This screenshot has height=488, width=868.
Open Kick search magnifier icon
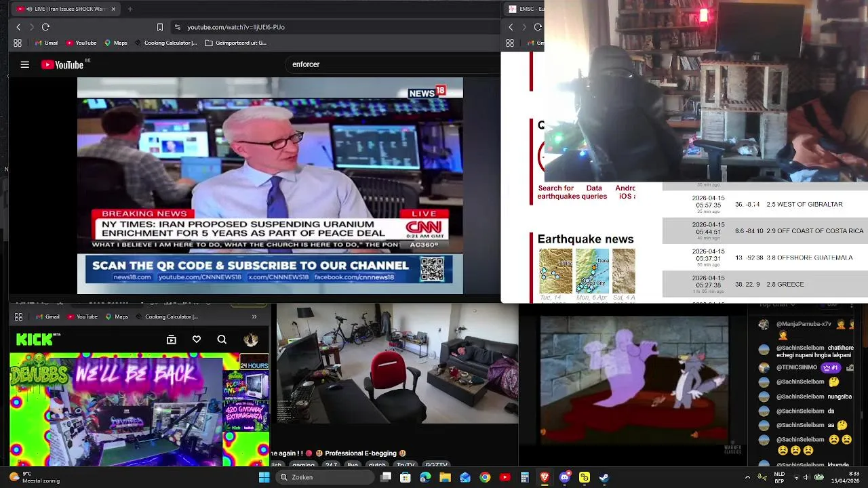222,340
